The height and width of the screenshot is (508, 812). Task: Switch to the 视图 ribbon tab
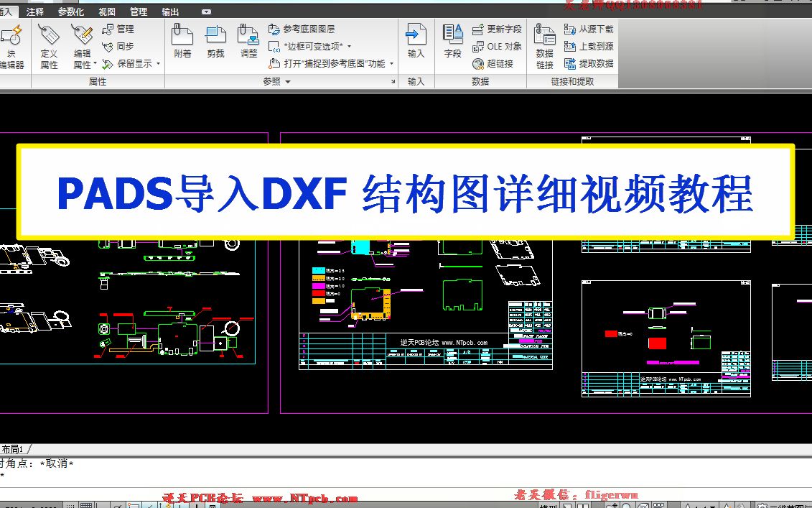coord(107,11)
